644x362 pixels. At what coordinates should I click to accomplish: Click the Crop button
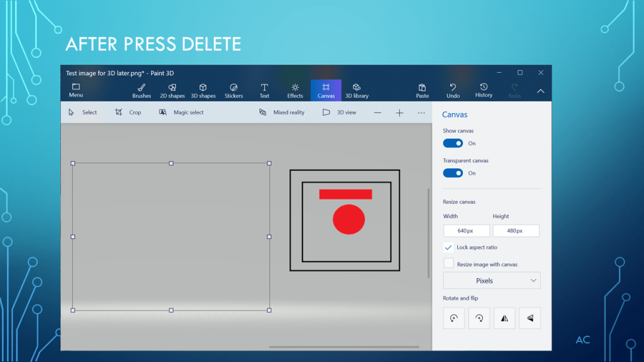[128, 112]
